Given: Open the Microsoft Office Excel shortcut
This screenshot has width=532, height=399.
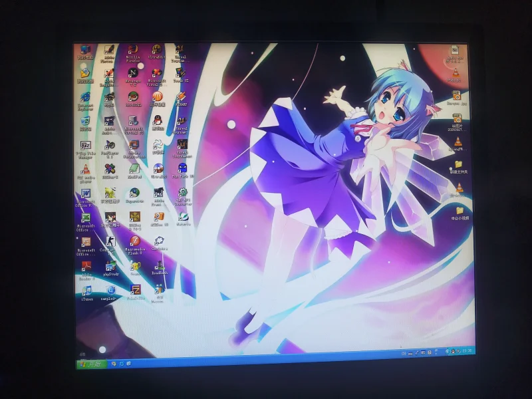Looking at the screenshot, I should [x=86, y=222].
